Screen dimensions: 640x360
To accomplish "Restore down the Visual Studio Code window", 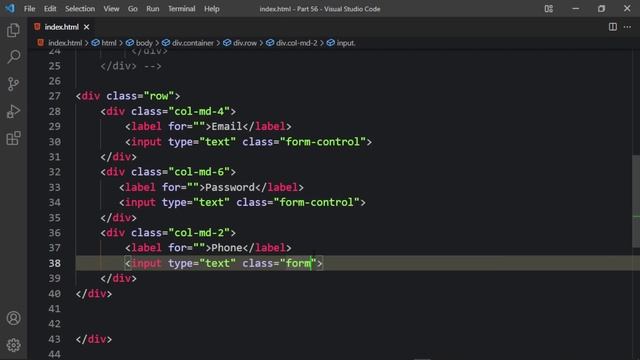I will [601, 9].
